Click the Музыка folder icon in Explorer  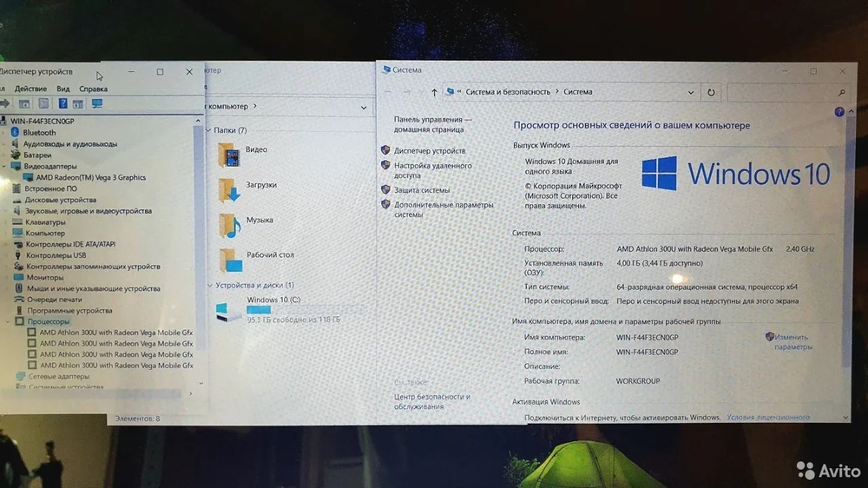point(229,226)
